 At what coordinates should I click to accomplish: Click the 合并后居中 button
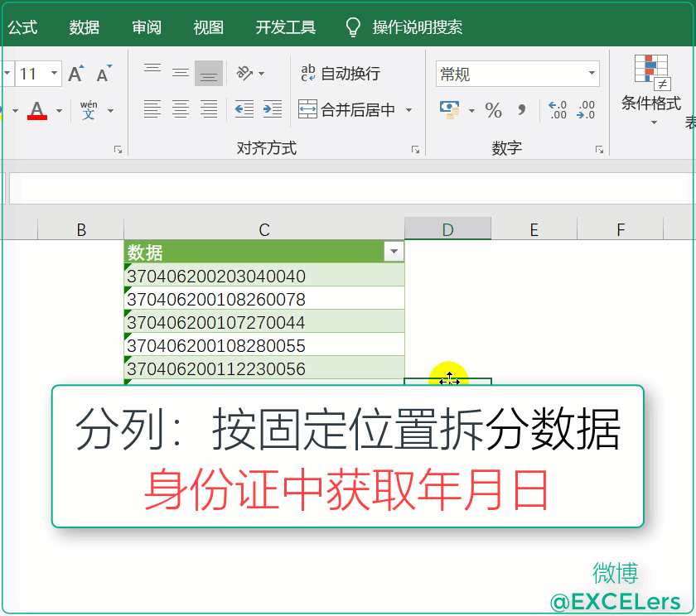tap(348, 110)
